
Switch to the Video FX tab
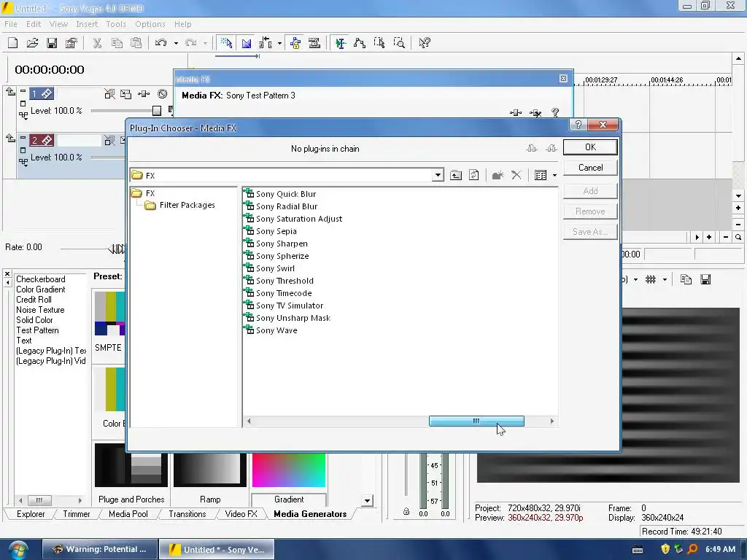click(241, 514)
